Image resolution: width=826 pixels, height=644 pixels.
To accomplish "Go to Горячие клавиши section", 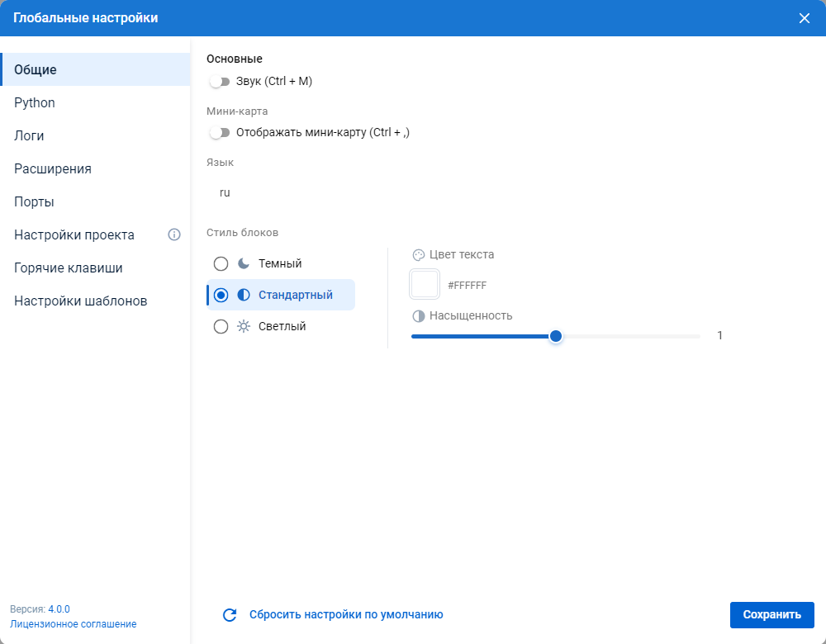I will [95, 268].
